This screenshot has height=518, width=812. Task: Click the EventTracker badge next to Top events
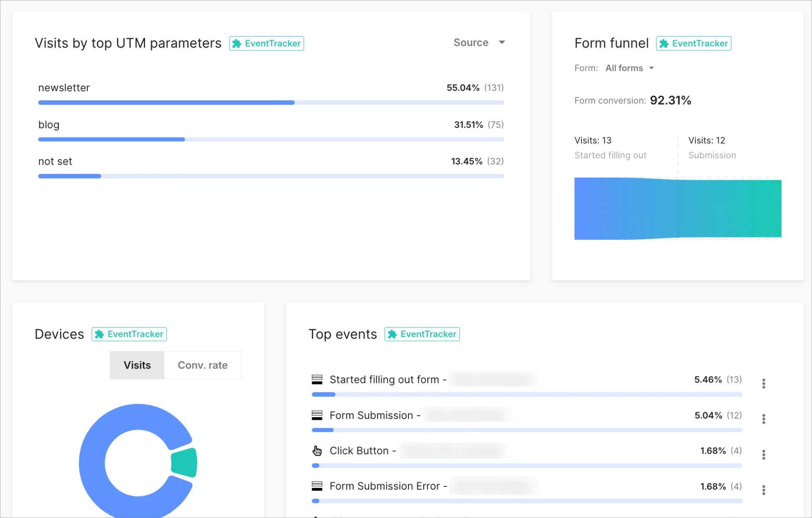tap(422, 334)
